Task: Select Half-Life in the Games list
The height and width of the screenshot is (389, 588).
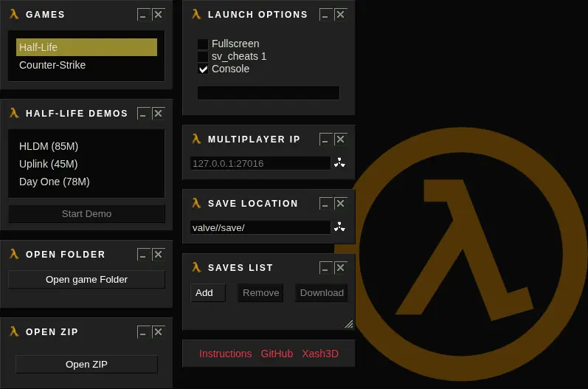Action: [86, 47]
